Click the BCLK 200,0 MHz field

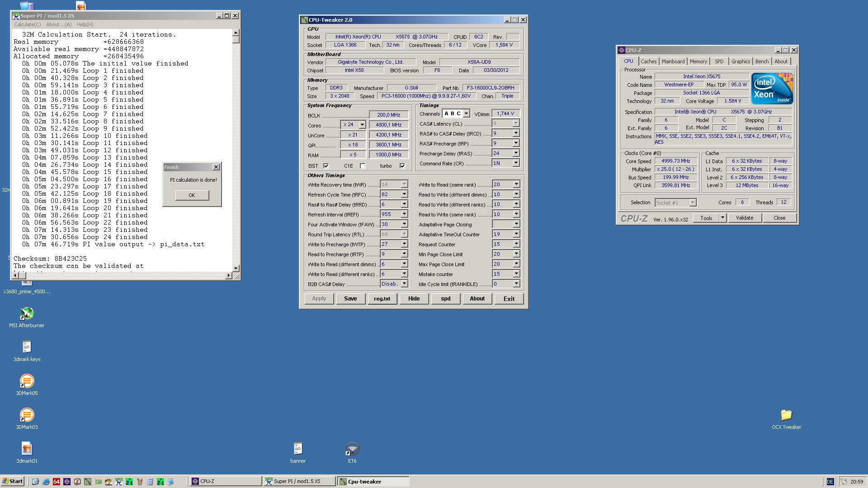pos(388,115)
